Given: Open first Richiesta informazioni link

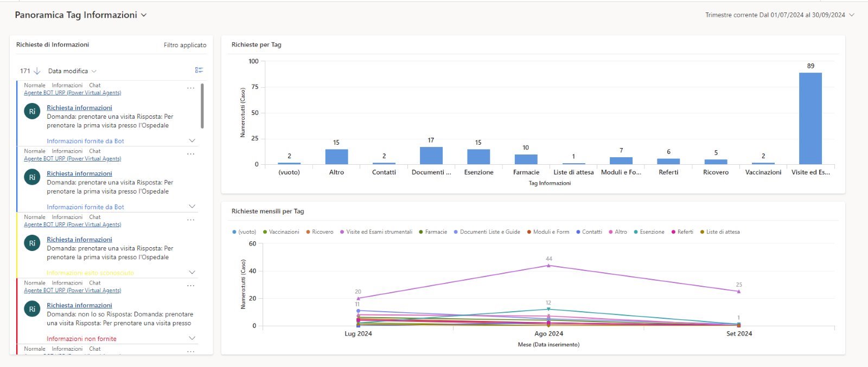Looking at the screenshot, I should coord(79,108).
